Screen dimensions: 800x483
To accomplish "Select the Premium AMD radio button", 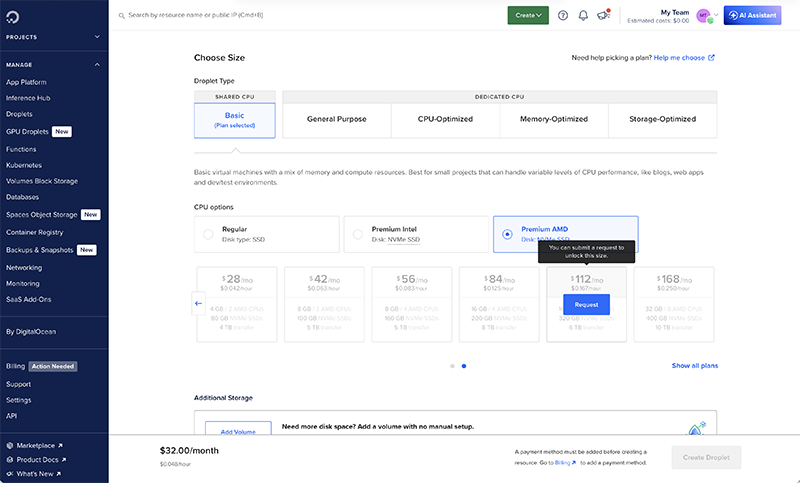I will pos(507,234).
